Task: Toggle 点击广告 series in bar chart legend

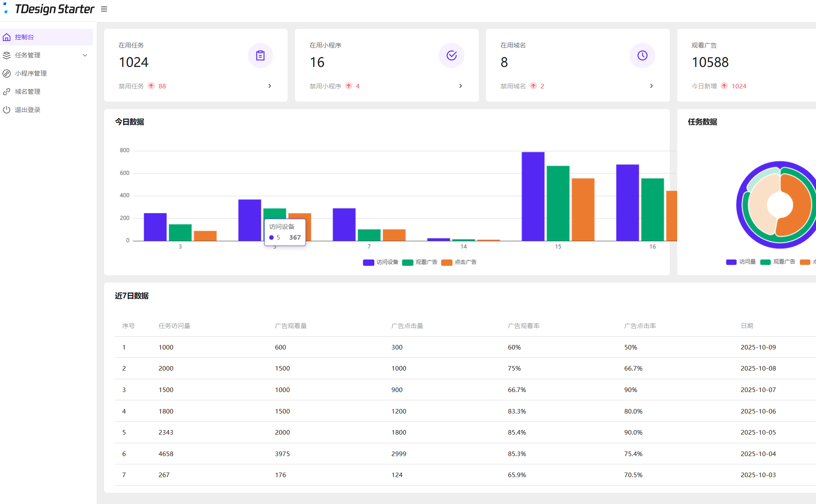Action: 459,262
